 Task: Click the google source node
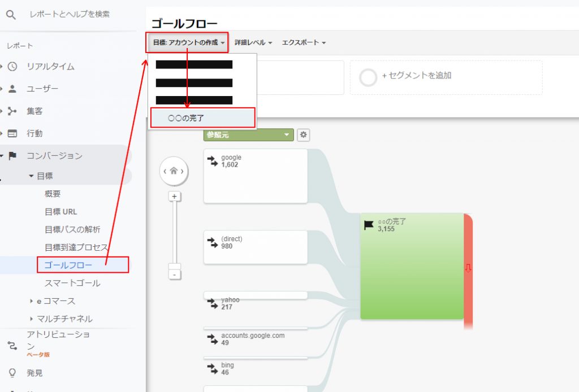coord(255,176)
